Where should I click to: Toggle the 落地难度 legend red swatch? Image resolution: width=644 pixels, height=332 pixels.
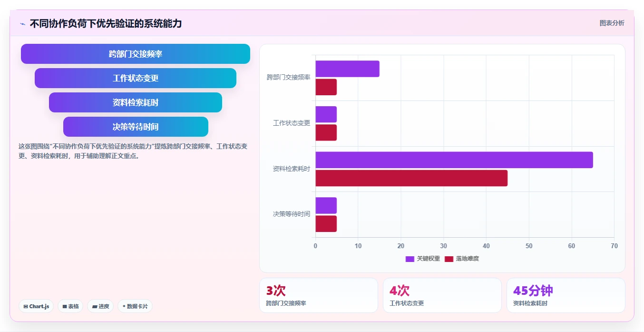(449, 259)
